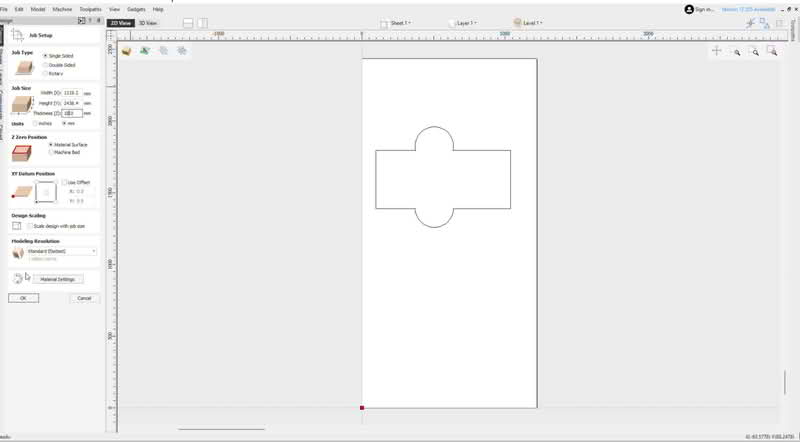Open the Toolpaths menu
Screen dimensions: 800x442
(92, 8)
